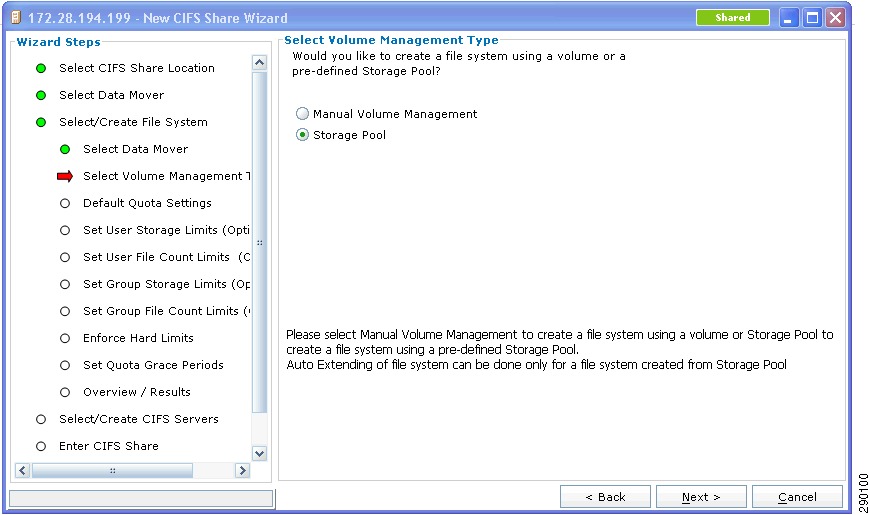
Task: Click the green Shared indicator in the title bar
Action: tap(732, 18)
